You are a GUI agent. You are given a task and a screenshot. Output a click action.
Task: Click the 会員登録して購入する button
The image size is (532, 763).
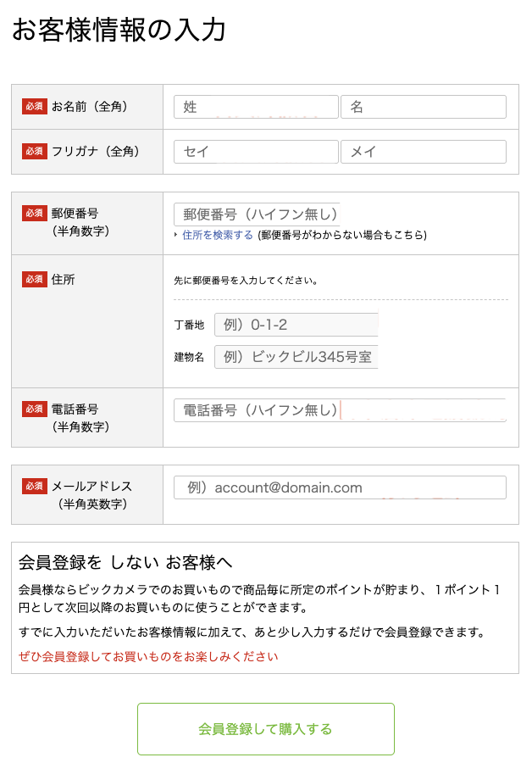[265, 728]
